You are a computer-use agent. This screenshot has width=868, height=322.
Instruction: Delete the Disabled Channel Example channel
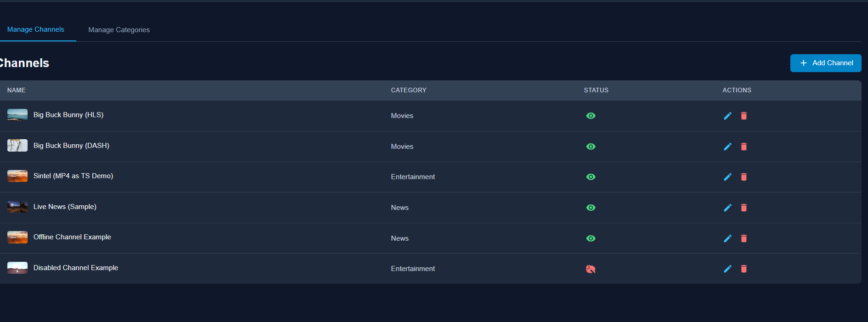[743, 269]
